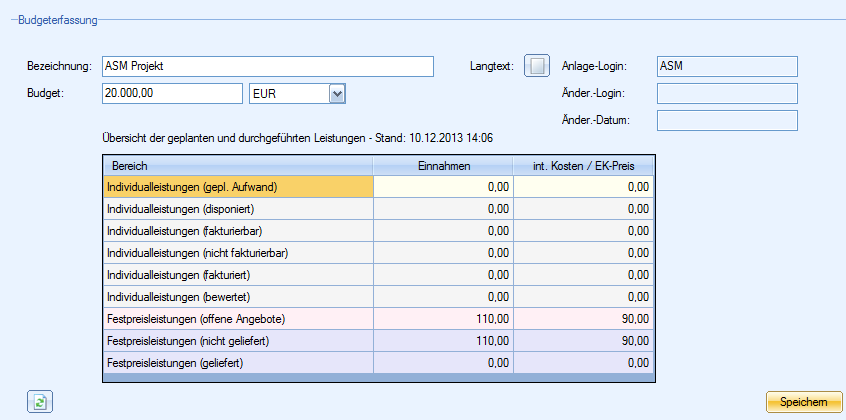
Task: Click Einnahmen 110,00 in nicht geliefert row
Action: 444,341
